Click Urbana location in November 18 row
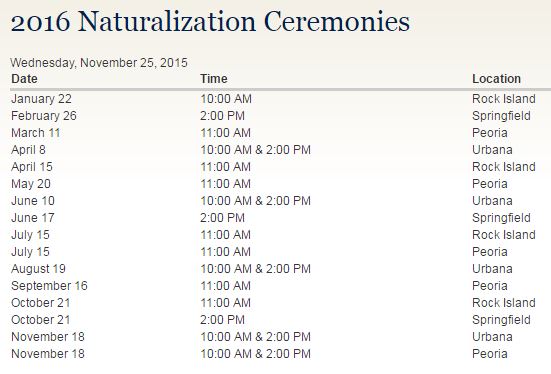Screen dimensions: 551x374 pyautogui.click(x=492, y=337)
